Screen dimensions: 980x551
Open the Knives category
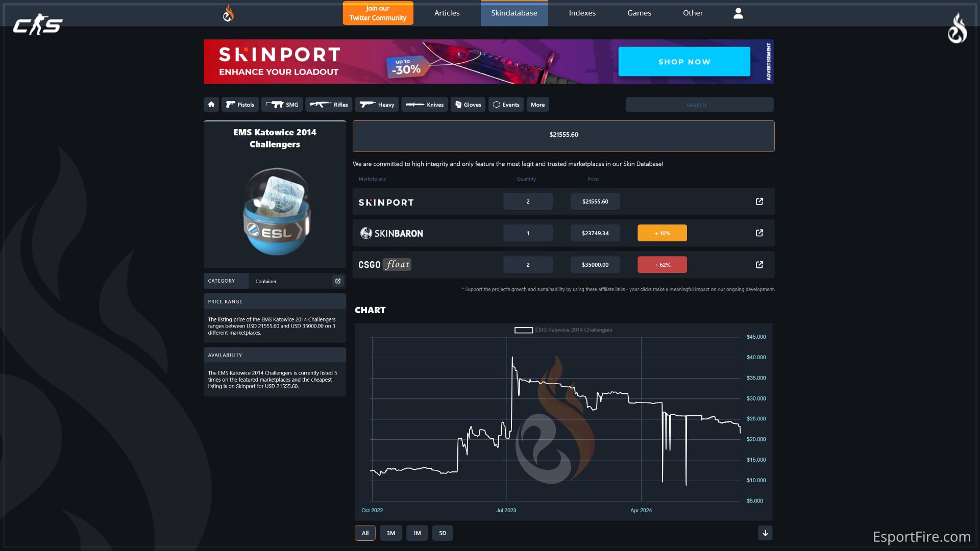click(x=425, y=105)
